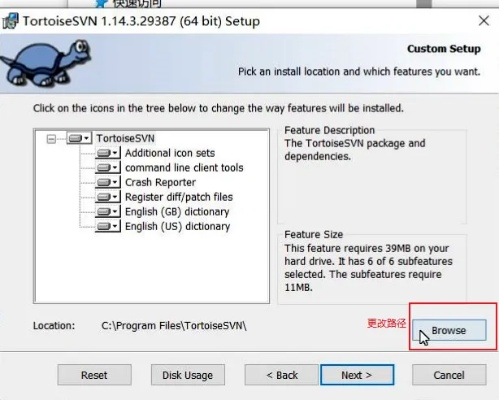This screenshot has height=400, width=499.
Task: Click the Reset button
Action: (x=94, y=375)
